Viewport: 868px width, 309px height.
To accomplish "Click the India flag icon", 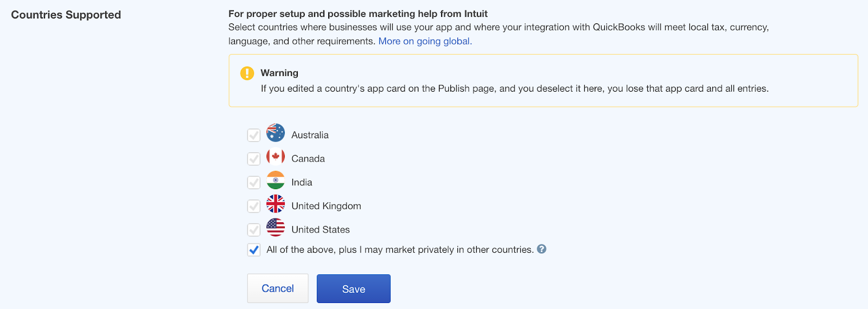I will coord(276,180).
